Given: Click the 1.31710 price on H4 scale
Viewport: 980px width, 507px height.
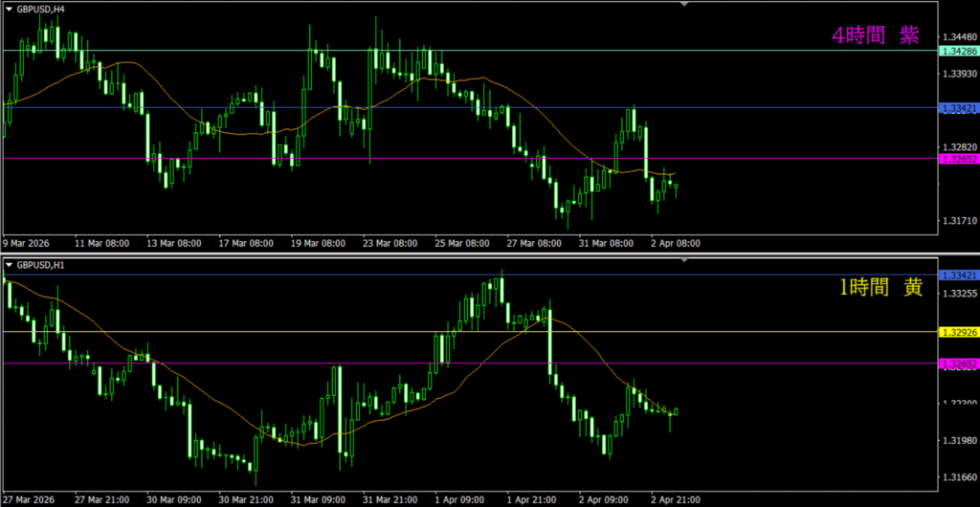Looking at the screenshot, I should (958, 221).
